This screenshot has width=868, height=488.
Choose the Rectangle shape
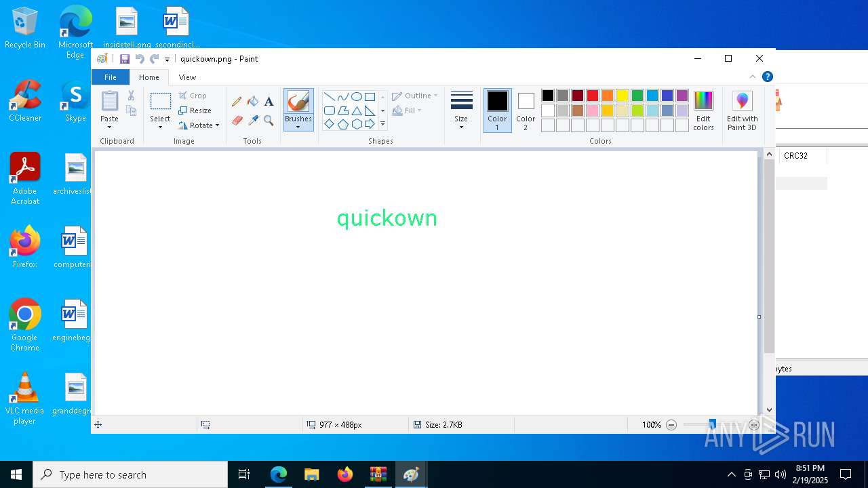[x=370, y=96]
